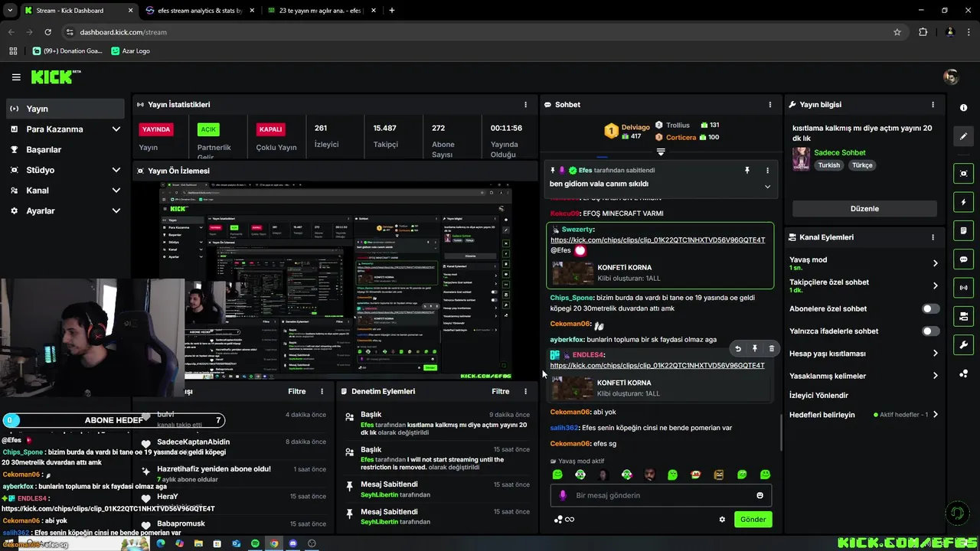Delete the ENDLES4 chat message
The height and width of the screenshot is (551, 980).
pos(771,348)
